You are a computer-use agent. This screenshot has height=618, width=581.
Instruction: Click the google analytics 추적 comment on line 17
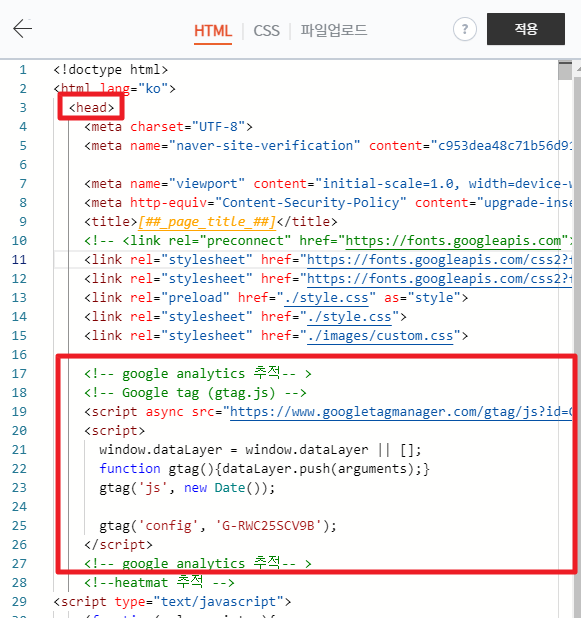tap(198, 373)
